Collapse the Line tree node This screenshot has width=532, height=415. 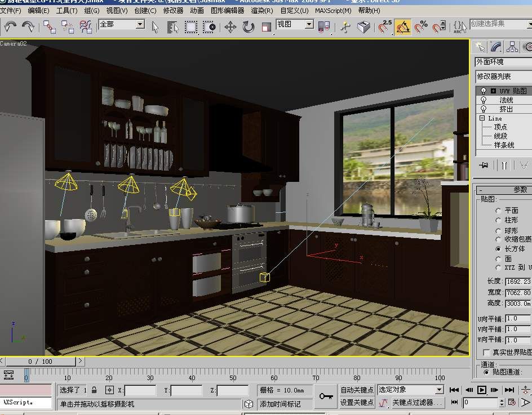pos(482,118)
